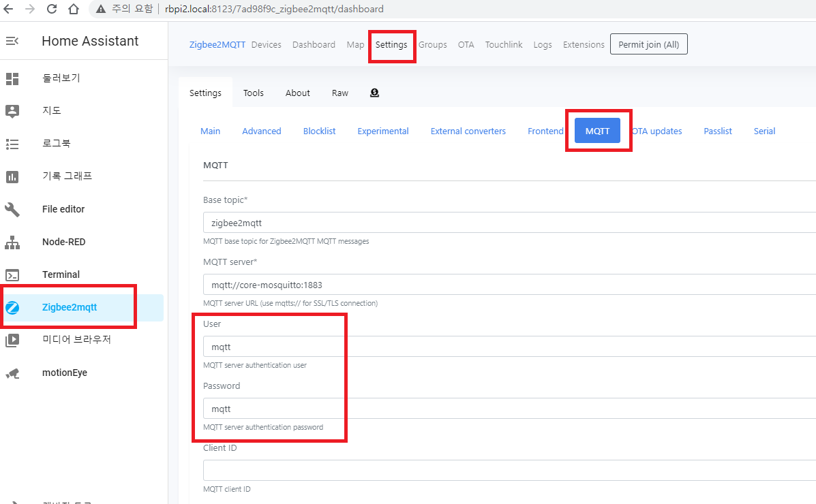This screenshot has height=504, width=816.
Task: Select the Serial settings section
Action: click(764, 131)
